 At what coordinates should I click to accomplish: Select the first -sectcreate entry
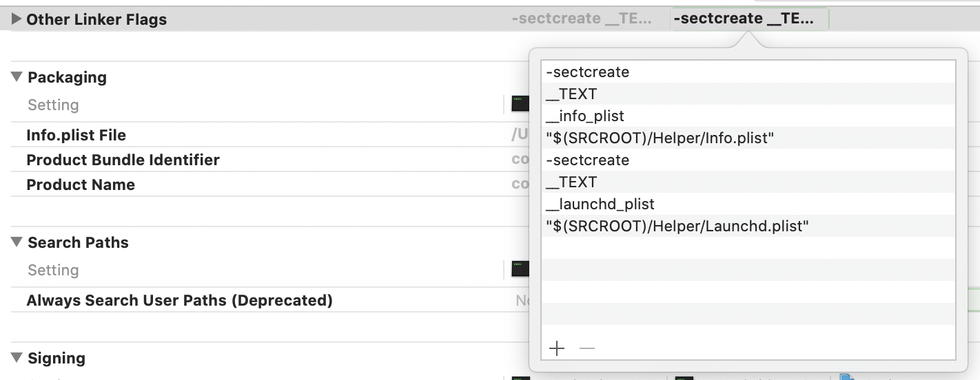click(x=587, y=72)
